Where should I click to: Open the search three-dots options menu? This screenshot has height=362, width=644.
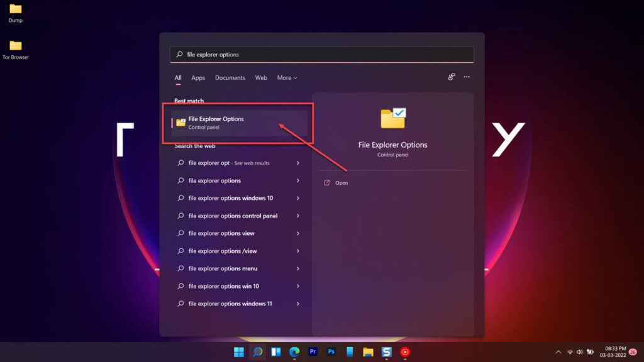[x=467, y=77]
